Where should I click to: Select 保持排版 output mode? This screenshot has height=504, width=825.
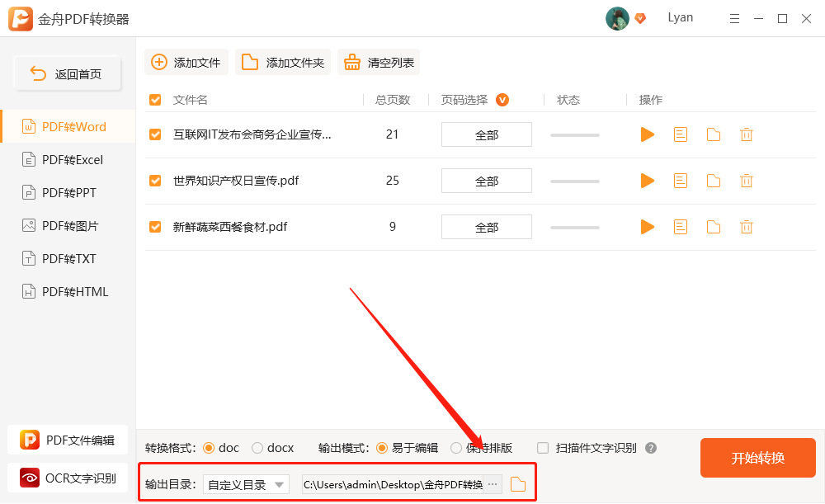coord(456,448)
